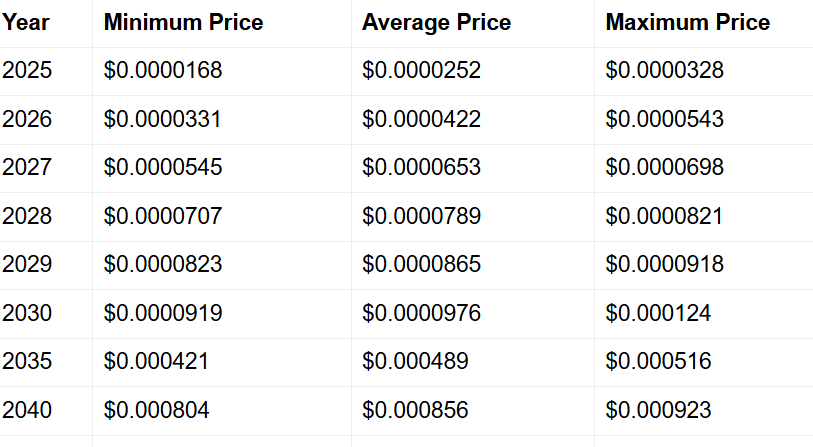Screen dimensions: 813x447
Task: Select the 2026 maximum price $0.0000543
Action: click(x=664, y=119)
